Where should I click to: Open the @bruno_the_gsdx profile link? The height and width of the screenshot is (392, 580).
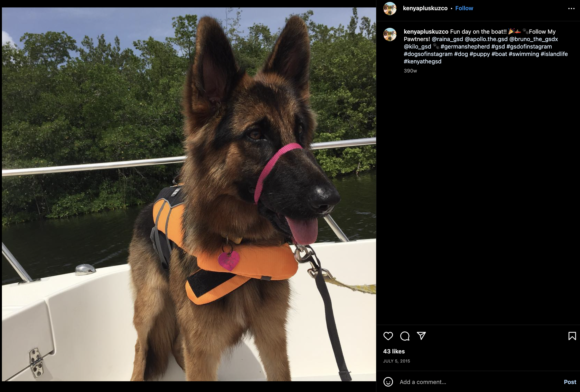[534, 39]
